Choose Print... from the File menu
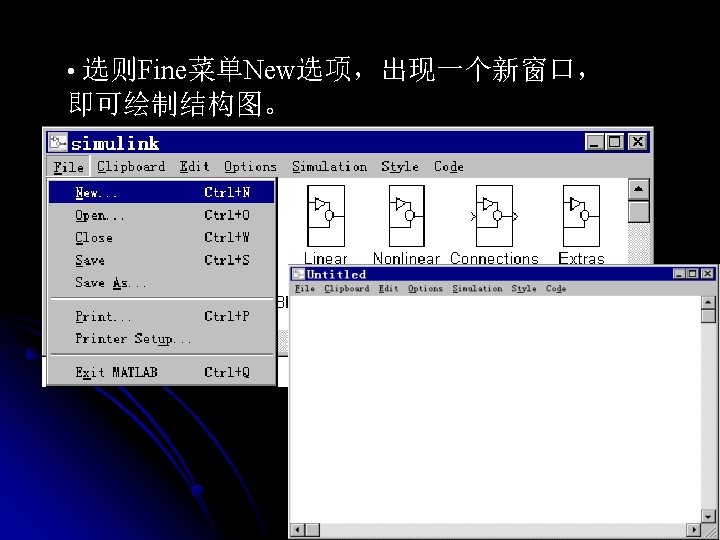Viewport: 720px width, 540px height. point(162,316)
